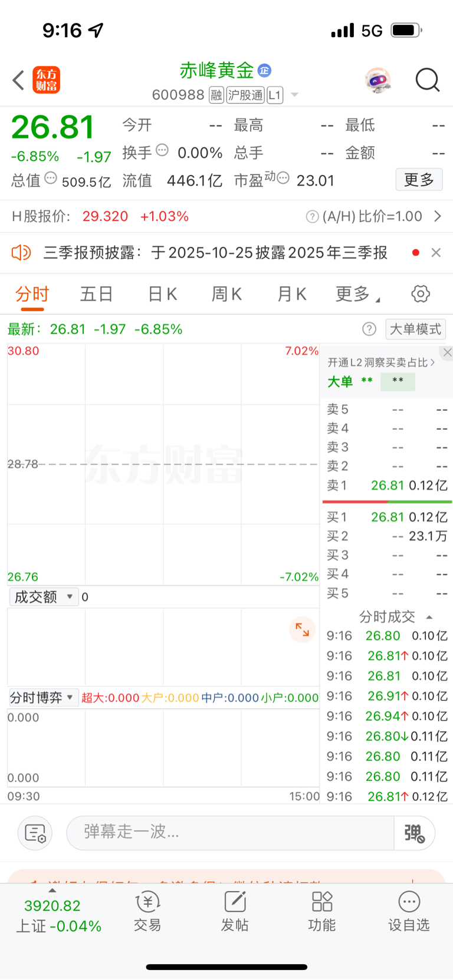
Task: Tap trade row 26.91 at 9:16
Action: [387, 696]
